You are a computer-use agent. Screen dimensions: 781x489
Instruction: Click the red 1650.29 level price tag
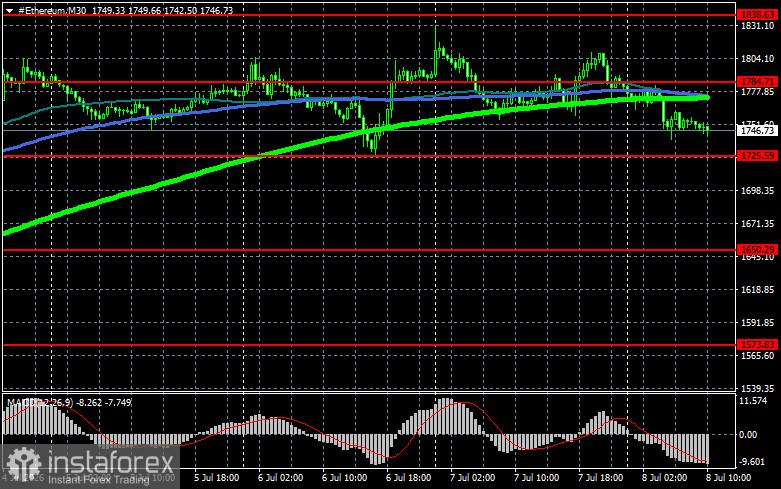tap(757, 249)
